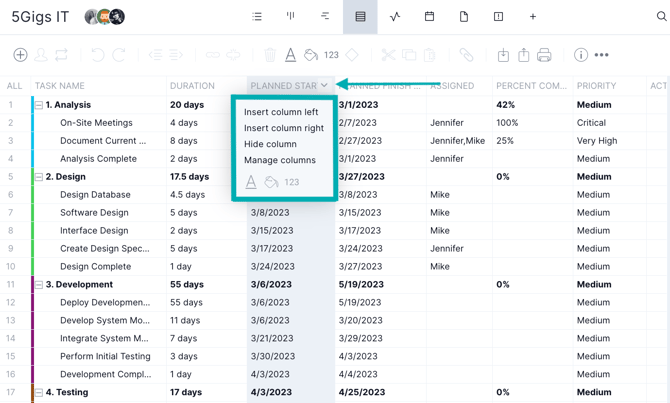Open text color A in toolbar

click(291, 55)
